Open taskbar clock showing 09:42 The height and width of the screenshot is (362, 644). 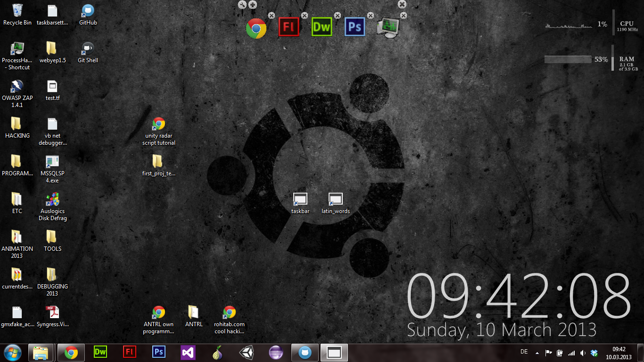pos(619,353)
